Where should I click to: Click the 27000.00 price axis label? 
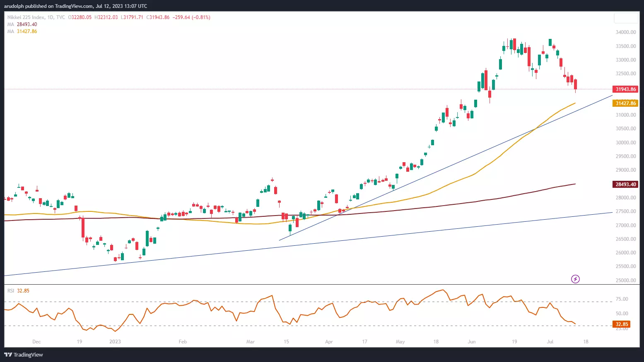[626, 225]
